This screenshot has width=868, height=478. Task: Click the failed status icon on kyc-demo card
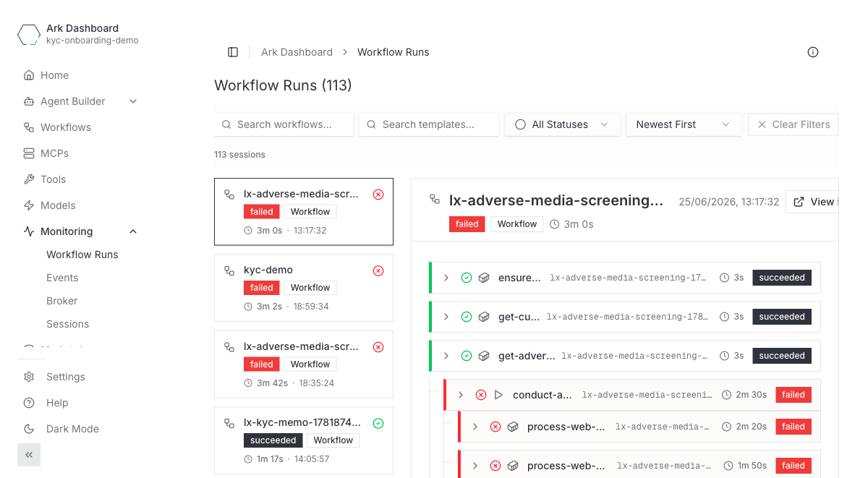pos(378,270)
